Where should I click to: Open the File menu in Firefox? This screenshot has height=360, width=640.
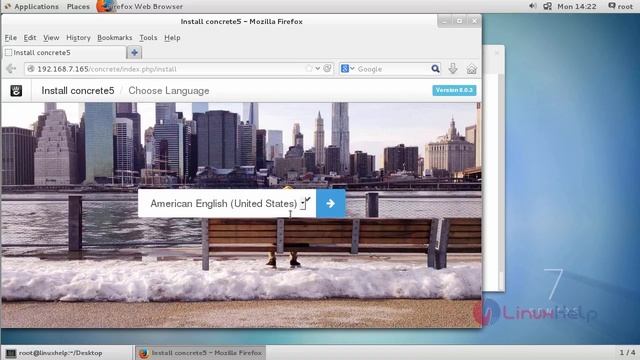click(11, 38)
